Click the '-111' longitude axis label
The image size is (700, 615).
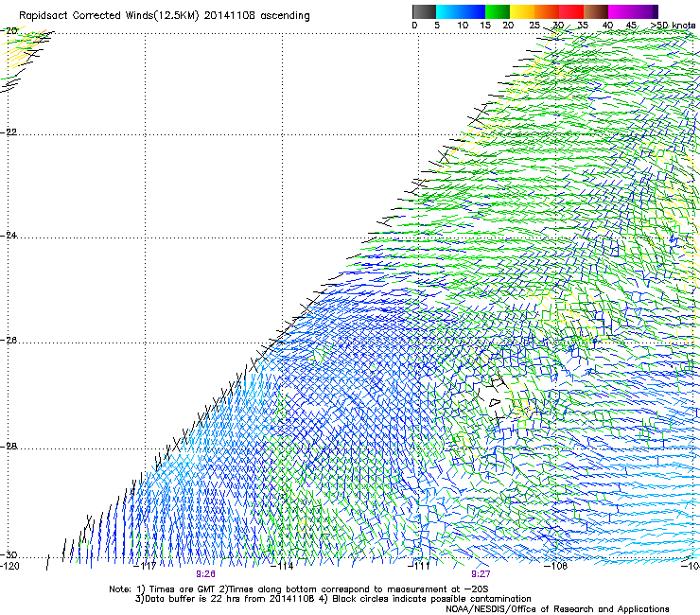click(419, 566)
